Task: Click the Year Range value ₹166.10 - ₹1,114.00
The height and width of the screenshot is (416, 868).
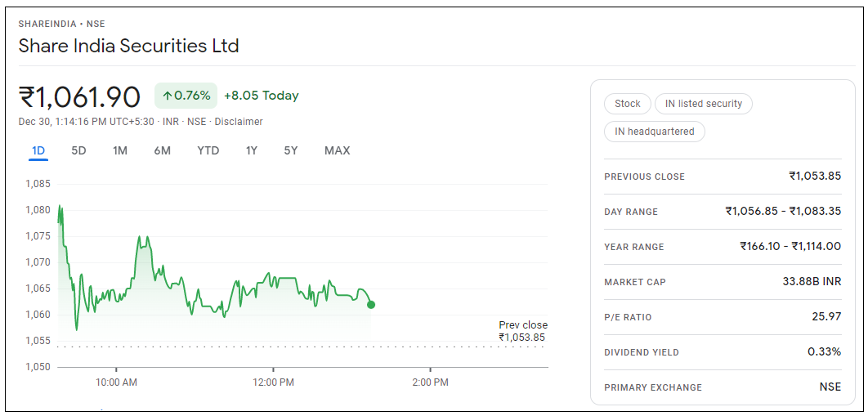Action: click(790, 247)
